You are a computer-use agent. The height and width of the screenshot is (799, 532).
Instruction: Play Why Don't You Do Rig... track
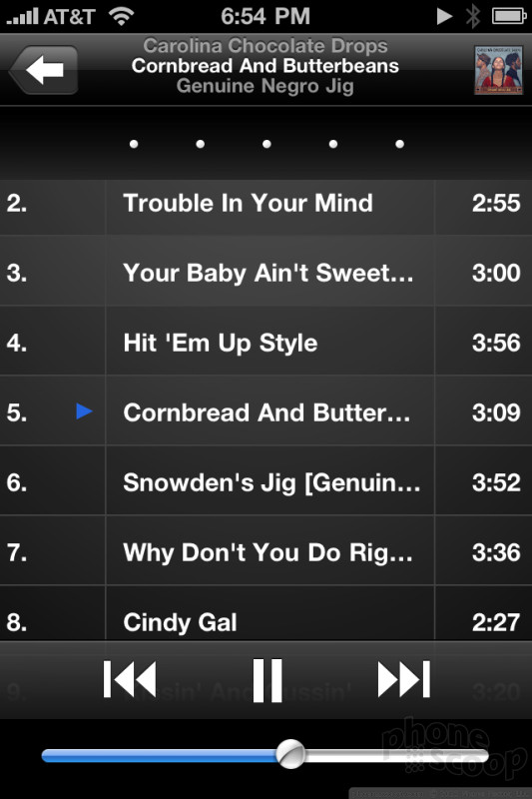click(266, 552)
